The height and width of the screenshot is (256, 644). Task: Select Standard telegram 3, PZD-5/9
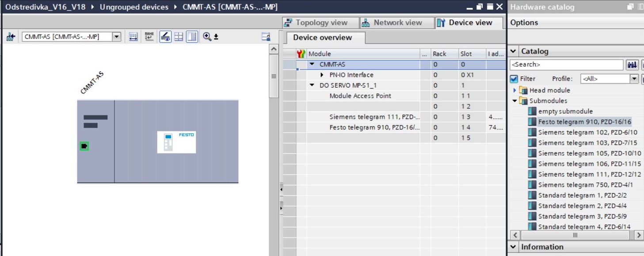coord(583,216)
